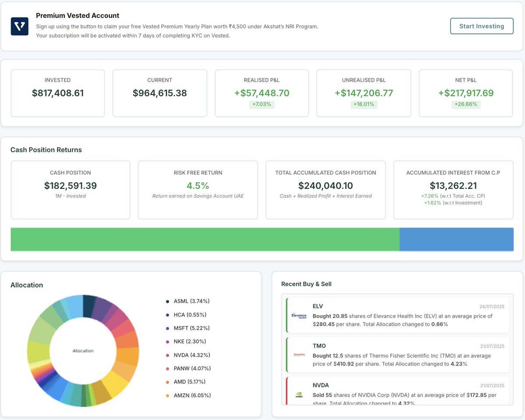
Task: Select ASML (3.74%) legend dot
Action: (x=168, y=302)
